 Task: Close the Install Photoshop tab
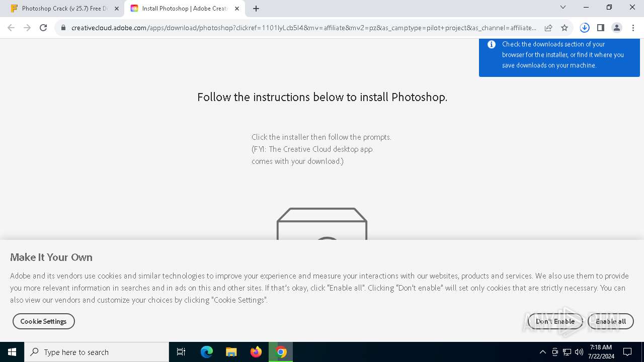(237, 9)
